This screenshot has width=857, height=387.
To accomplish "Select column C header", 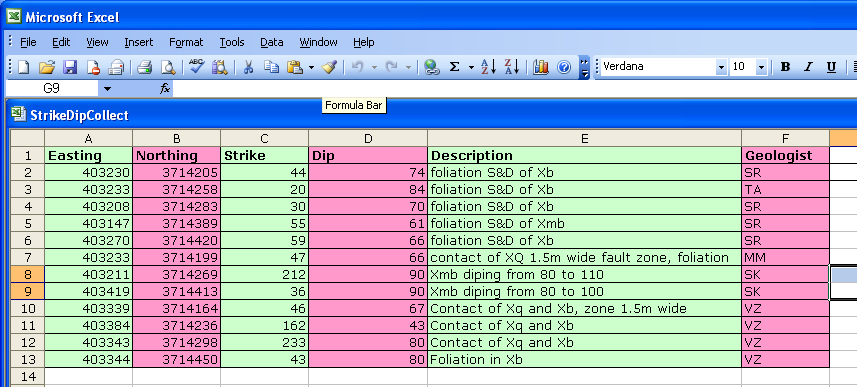I will point(265,138).
